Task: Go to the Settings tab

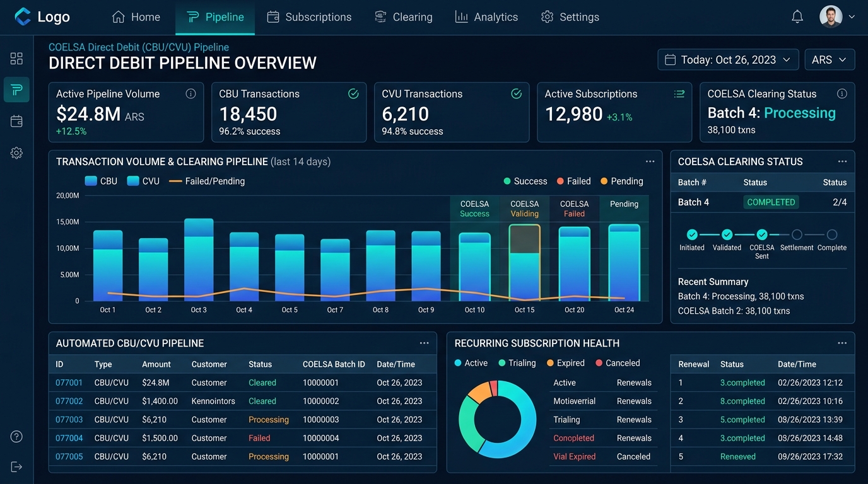Action: tap(570, 17)
